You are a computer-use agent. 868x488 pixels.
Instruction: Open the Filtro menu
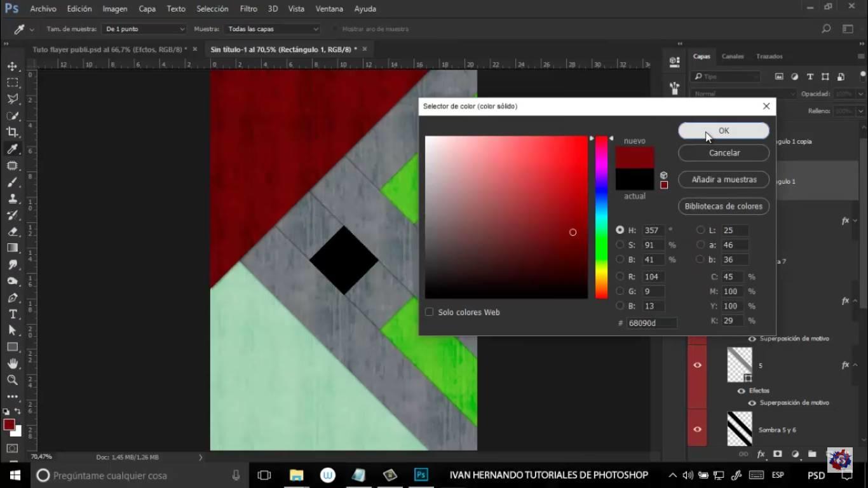click(248, 8)
